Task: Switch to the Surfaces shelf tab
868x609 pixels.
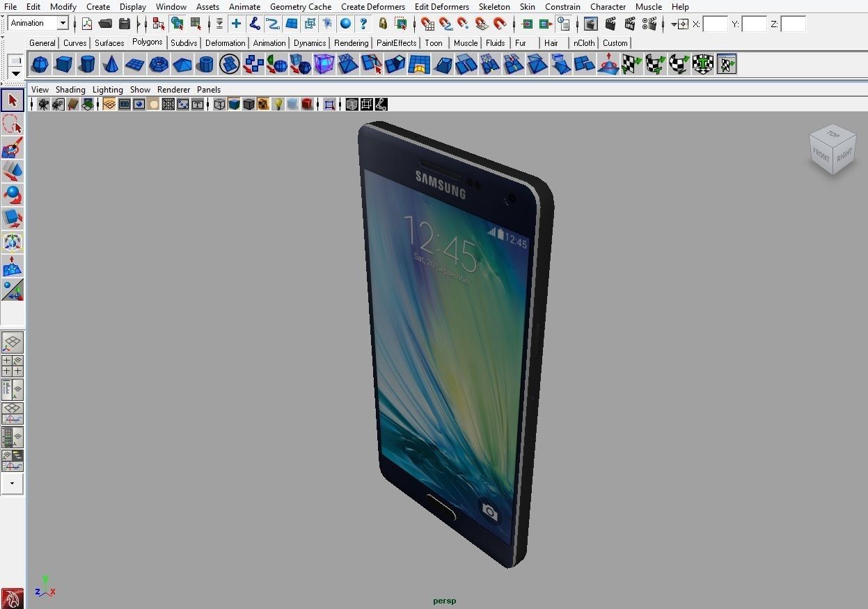Action: (x=109, y=43)
